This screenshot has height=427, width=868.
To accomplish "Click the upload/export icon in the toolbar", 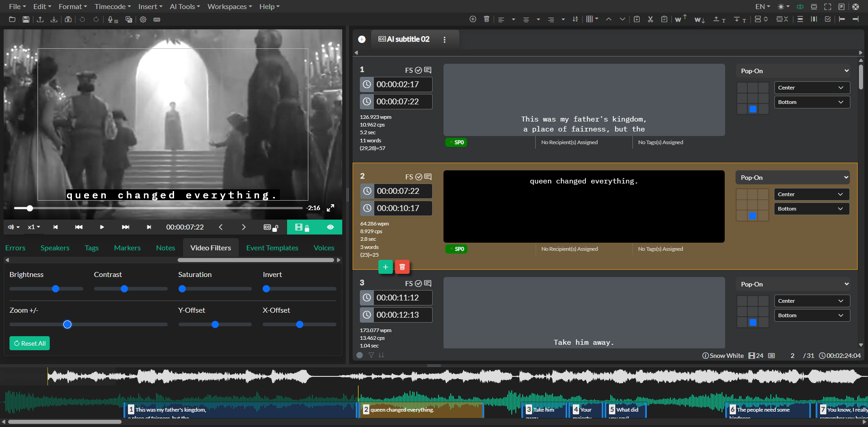I will (40, 19).
